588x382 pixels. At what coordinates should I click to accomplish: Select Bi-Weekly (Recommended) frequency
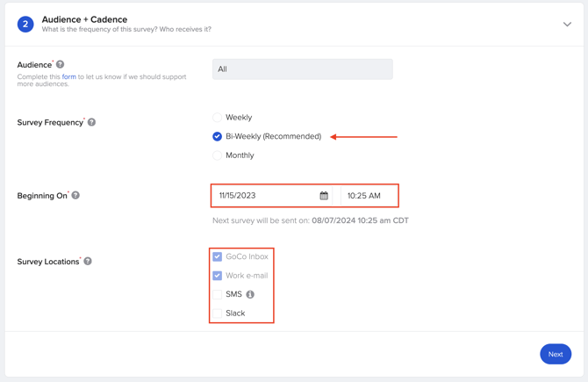(217, 136)
